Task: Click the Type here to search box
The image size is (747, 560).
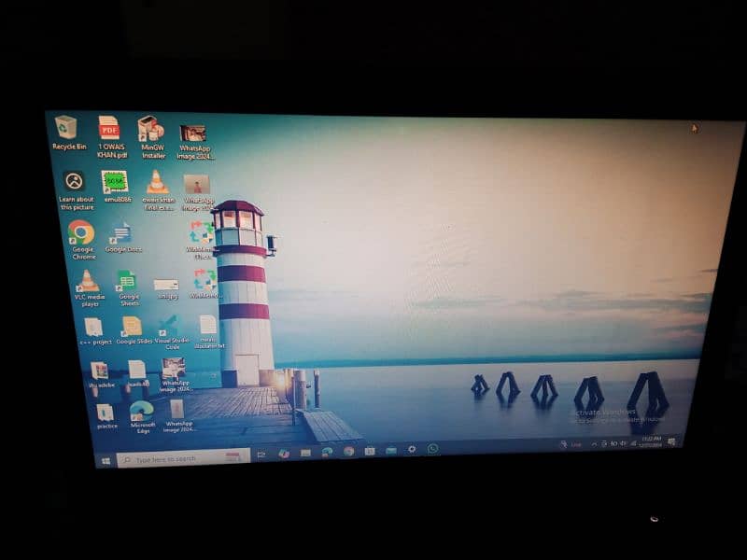Action: coord(183,458)
